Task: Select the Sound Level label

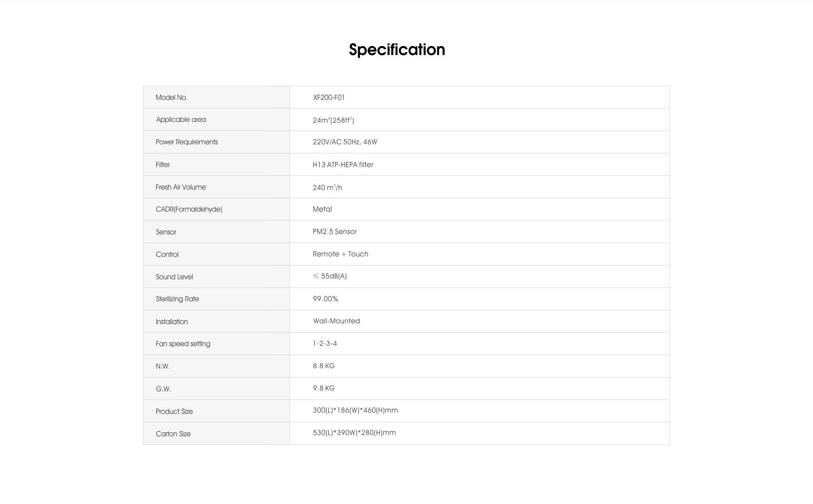Action: coord(174,277)
